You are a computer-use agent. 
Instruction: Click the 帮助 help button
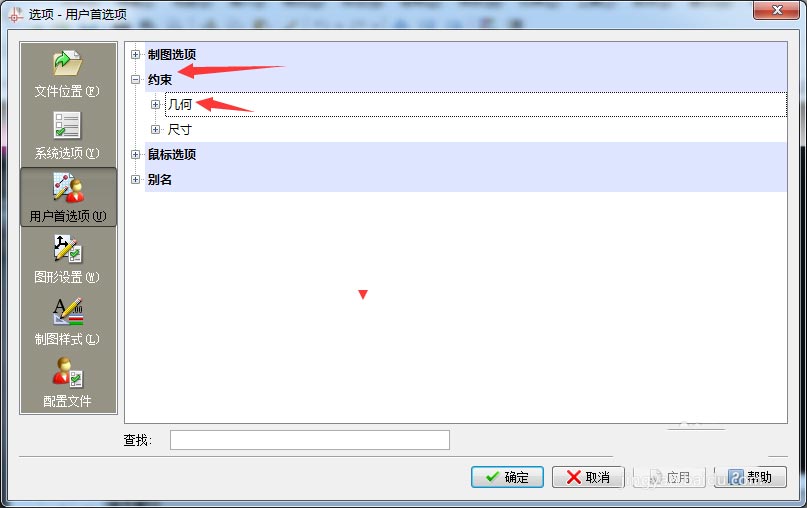pyautogui.click(x=750, y=477)
